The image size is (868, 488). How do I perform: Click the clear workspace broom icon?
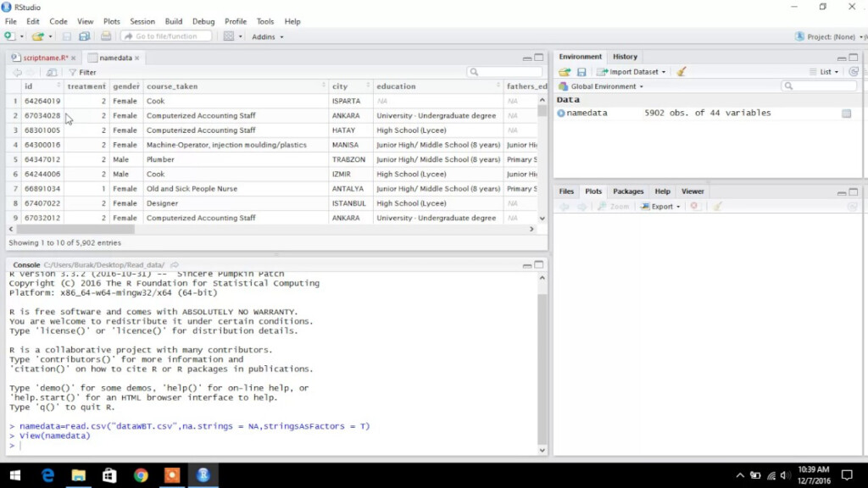(x=682, y=71)
